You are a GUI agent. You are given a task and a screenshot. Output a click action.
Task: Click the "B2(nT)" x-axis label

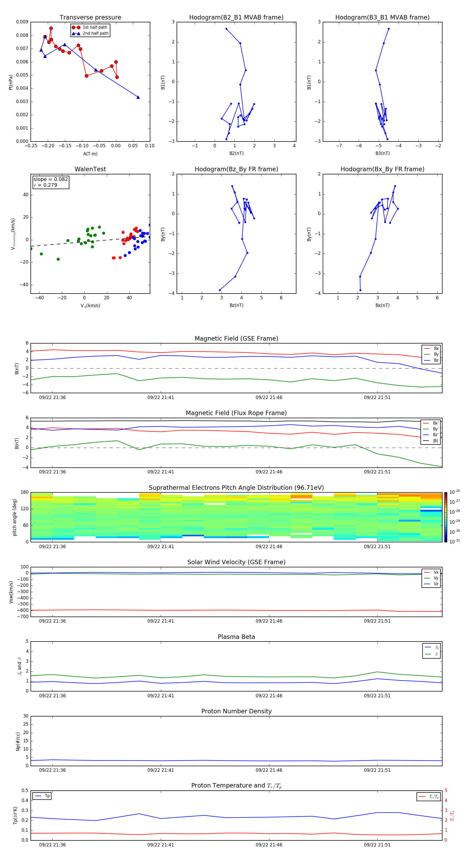tap(236, 153)
